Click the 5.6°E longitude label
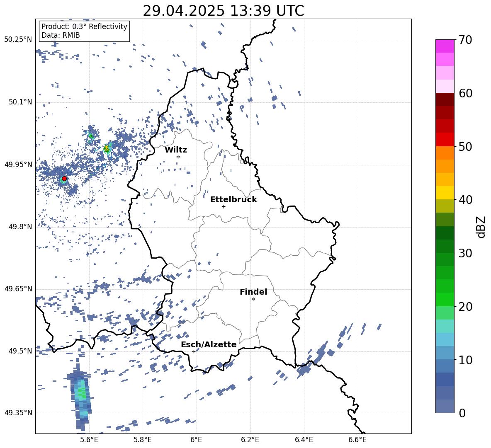This screenshot has width=491, height=448. (x=89, y=440)
